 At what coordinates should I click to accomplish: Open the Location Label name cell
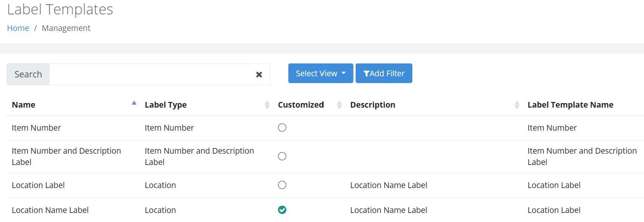coord(38,185)
